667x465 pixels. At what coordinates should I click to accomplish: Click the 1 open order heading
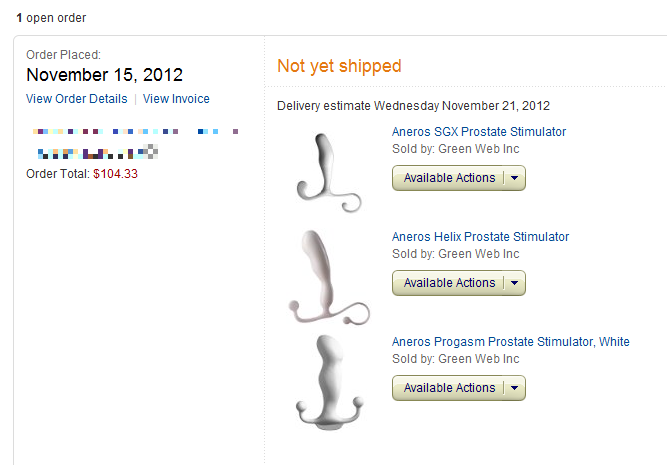(x=51, y=18)
